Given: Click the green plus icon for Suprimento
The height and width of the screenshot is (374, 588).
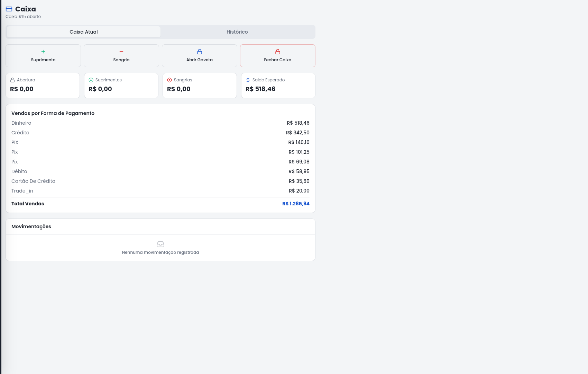Looking at the screenshot, I should [43, 52].
